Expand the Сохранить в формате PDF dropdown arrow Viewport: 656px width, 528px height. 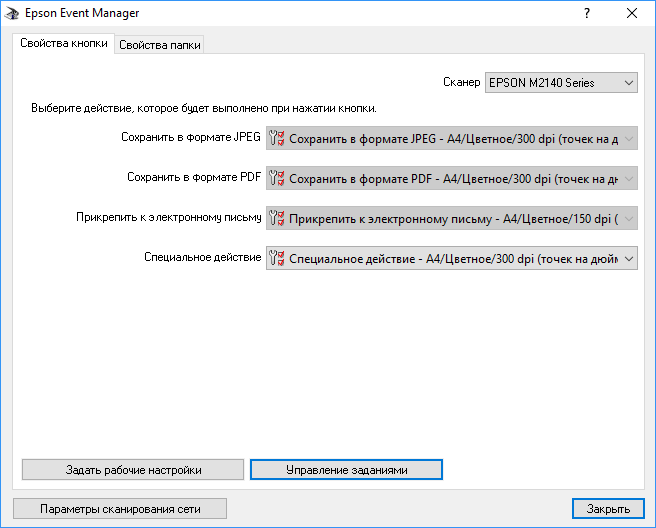(x=628, y=179)
